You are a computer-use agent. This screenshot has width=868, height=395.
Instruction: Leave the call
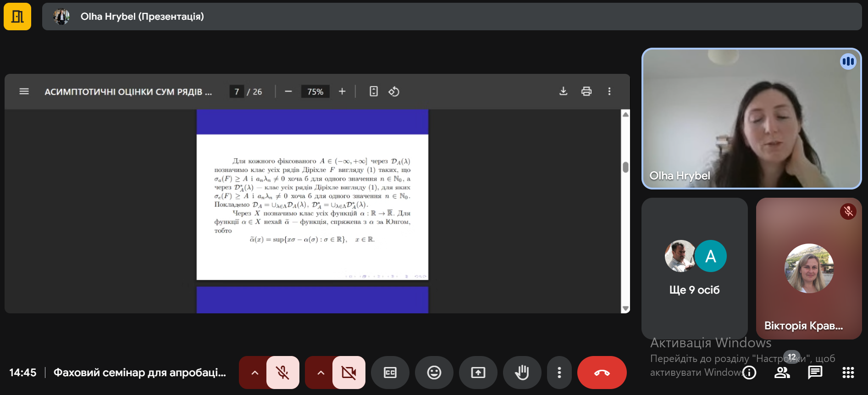pyautogui.click(x=602, y=373)
